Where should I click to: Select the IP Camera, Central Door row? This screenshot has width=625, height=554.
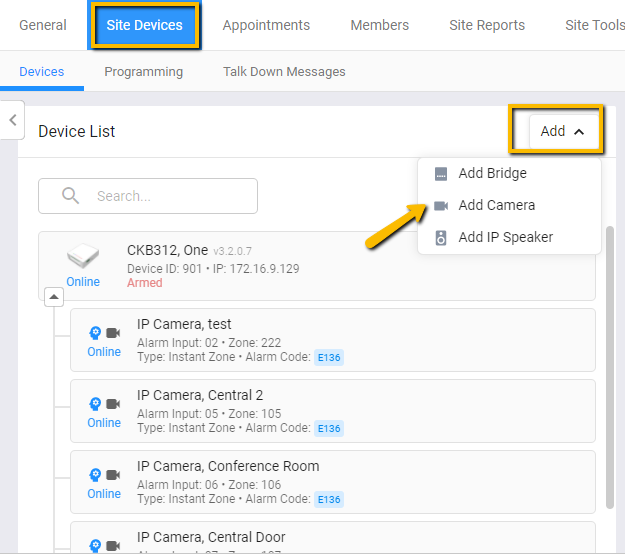pos(333,537)
